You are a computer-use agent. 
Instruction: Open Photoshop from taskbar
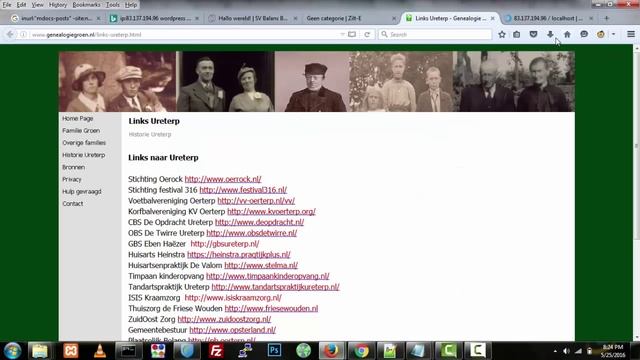(x=274, y=351)
